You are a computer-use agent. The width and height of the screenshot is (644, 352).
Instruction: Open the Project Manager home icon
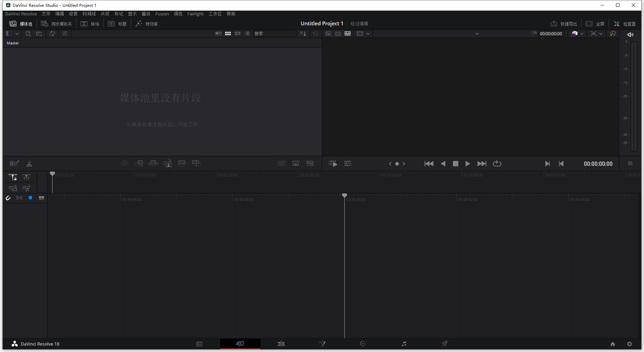coord(613,344)
